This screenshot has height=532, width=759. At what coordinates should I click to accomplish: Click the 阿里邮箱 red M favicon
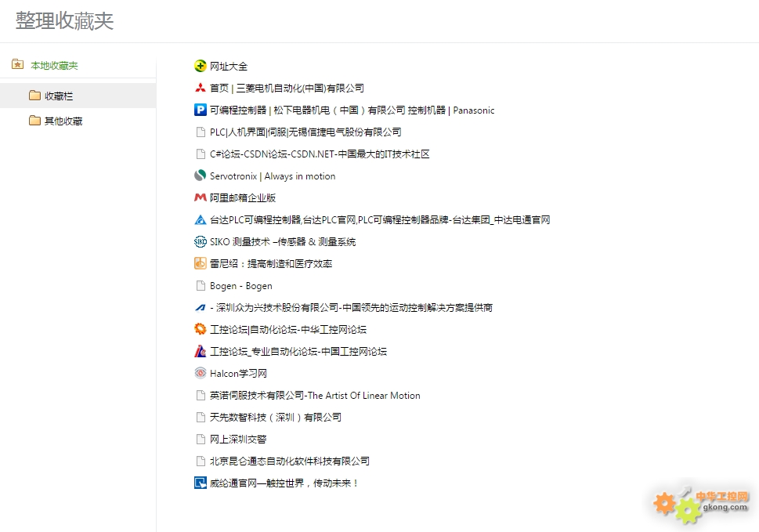click(200, 197)
